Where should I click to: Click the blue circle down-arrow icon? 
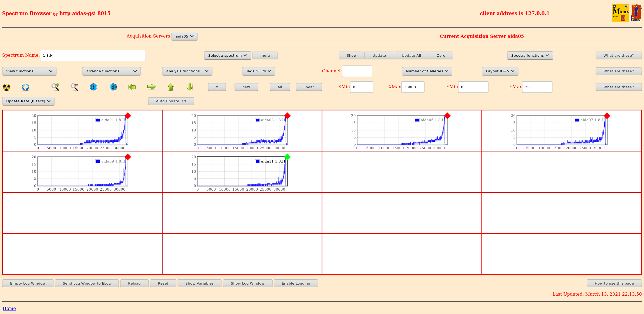[93, 87]
